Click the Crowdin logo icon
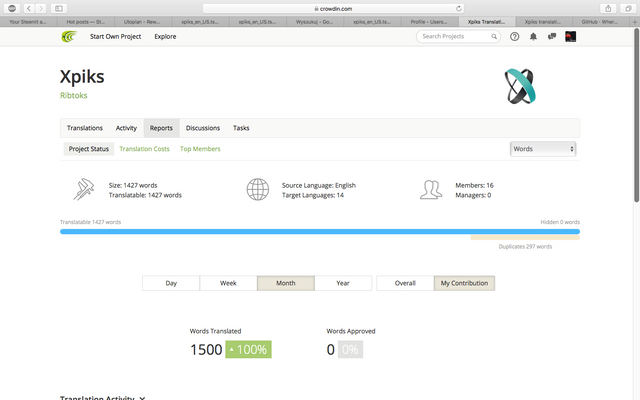 [69, 37]
